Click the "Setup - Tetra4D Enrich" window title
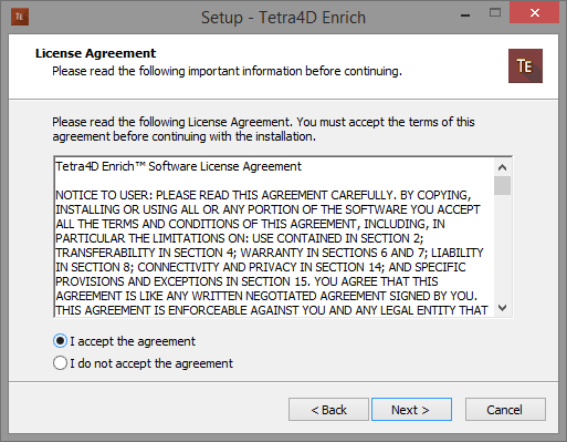This screenshot has width=567, height=442. tap(283, 17)
